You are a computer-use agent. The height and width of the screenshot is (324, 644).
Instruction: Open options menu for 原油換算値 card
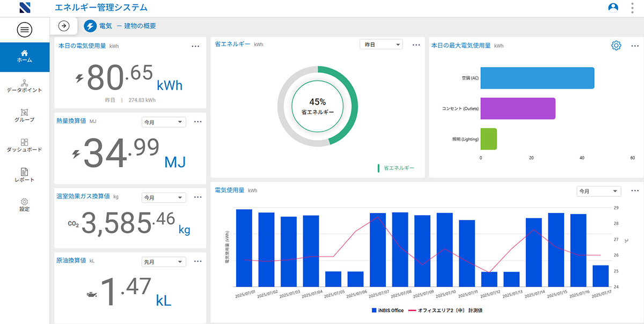[x=197, y=261]
